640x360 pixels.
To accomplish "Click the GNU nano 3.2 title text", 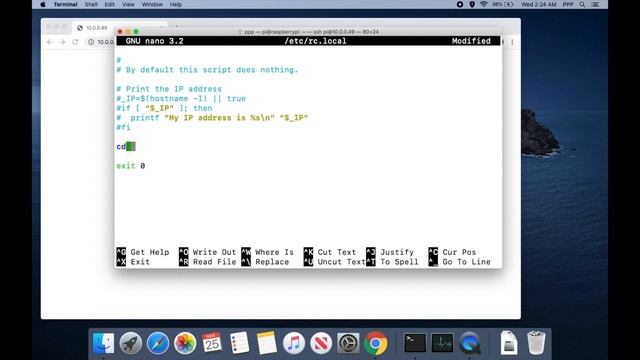I will click(154, 41).
